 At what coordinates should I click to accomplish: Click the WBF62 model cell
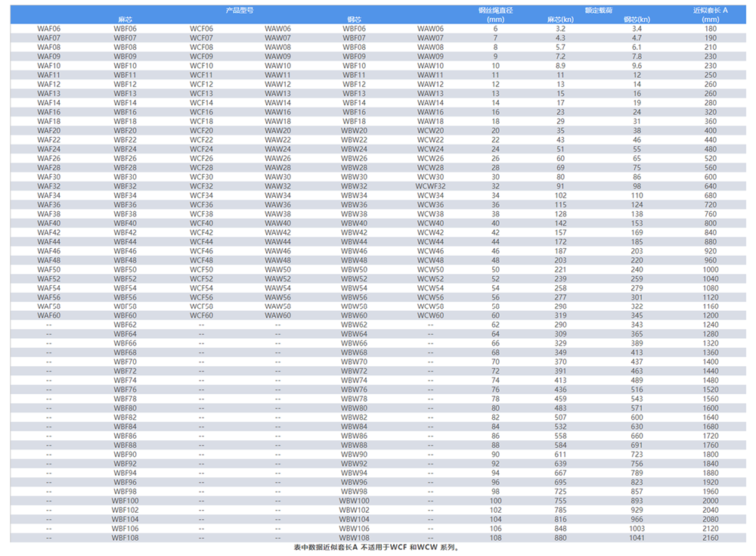(x=125, y=325)
